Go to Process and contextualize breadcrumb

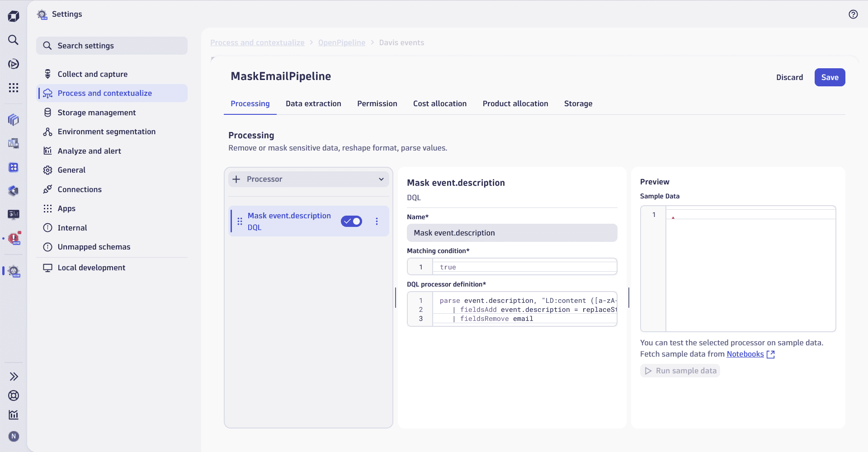coord(257,42)
